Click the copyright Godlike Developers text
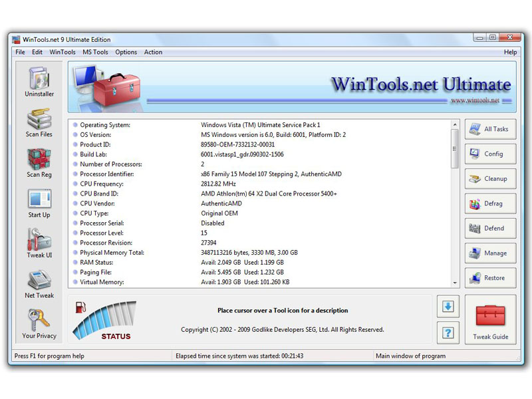This screenshot has height=399, width=532. [x=282, y=330]
